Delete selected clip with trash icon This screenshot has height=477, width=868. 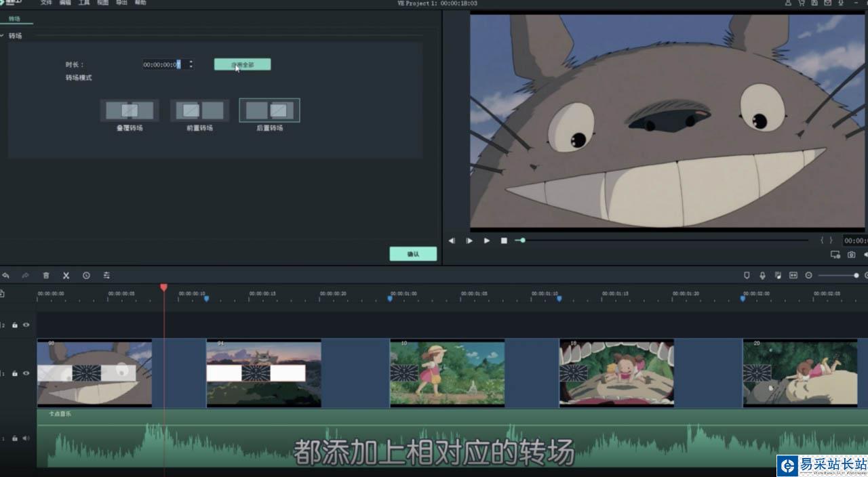tap(46, 276)
